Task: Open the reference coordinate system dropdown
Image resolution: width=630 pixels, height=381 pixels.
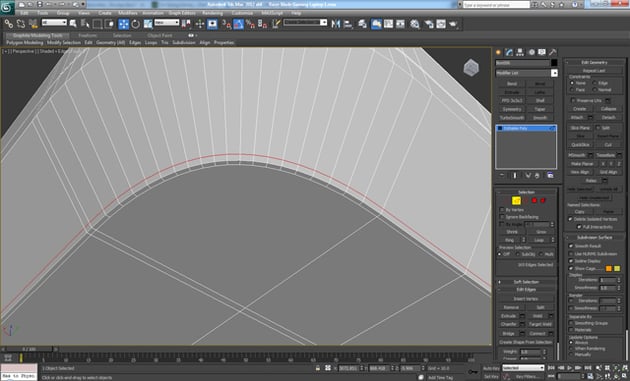Action: tap(166, 23)
